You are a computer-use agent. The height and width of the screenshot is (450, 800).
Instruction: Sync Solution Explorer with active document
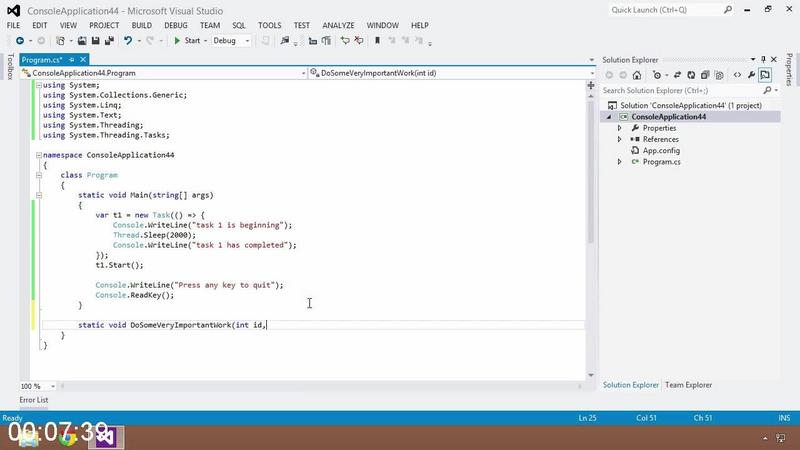(678, 75)
